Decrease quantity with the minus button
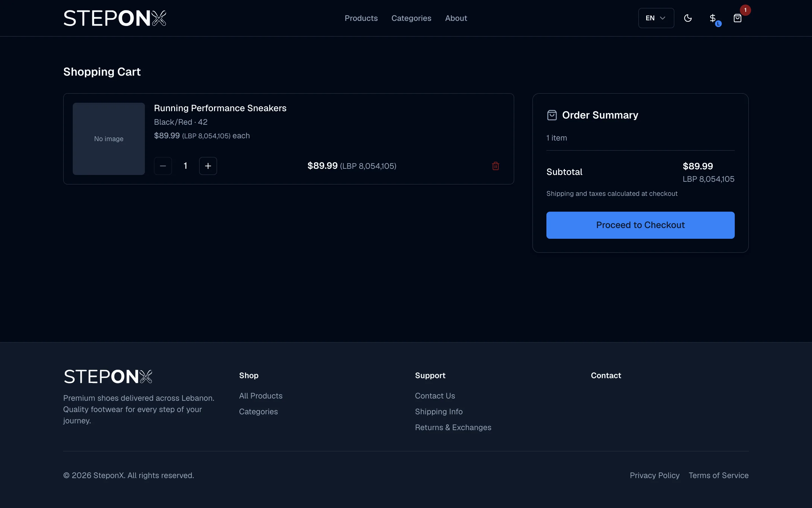Image resolution: width=812 pixels, height=508 pixels. (163, 166)
